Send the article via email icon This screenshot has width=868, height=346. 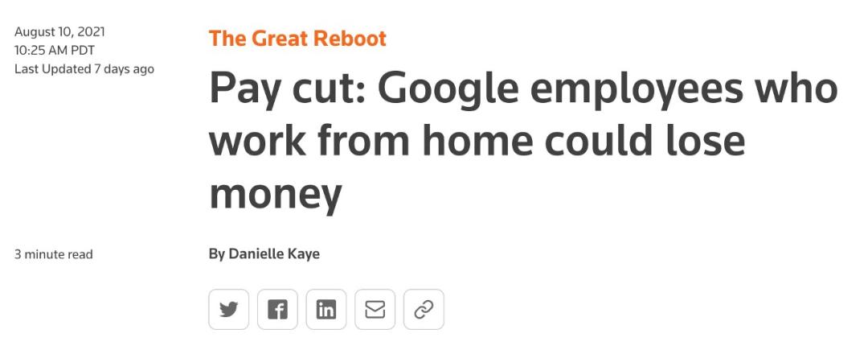(375, 310)
